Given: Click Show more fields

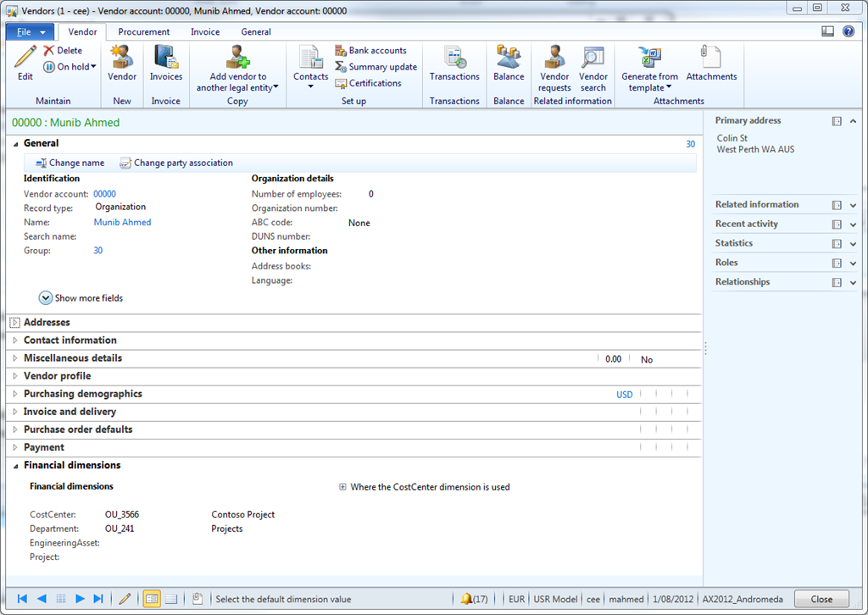Looking at the screenshot, I should click(x=81, y=298).
